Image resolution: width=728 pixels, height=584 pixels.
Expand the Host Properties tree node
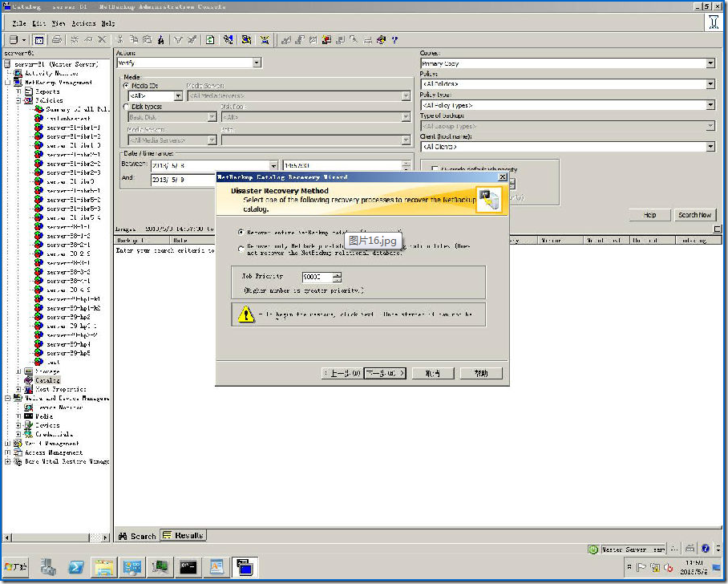[18, 389]
